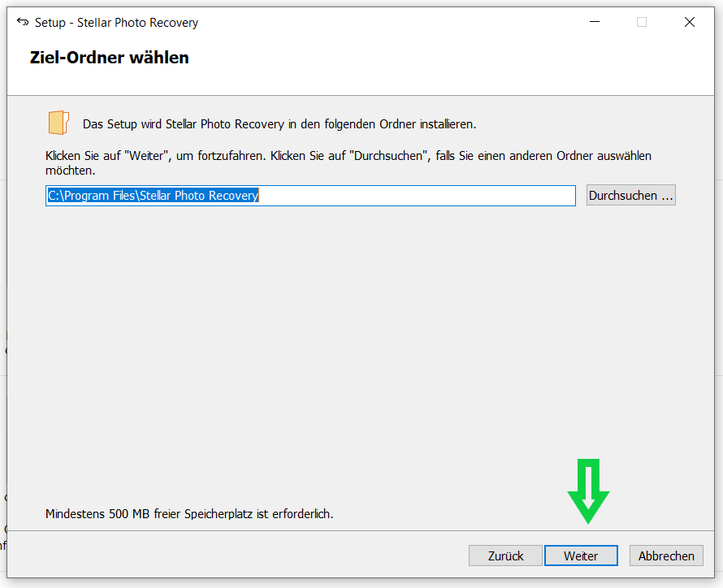Click the 'Mindestens 500 MB freier Speicherplatz' text
The height and width of the screenshot is (588, 723).
(189, 514)
